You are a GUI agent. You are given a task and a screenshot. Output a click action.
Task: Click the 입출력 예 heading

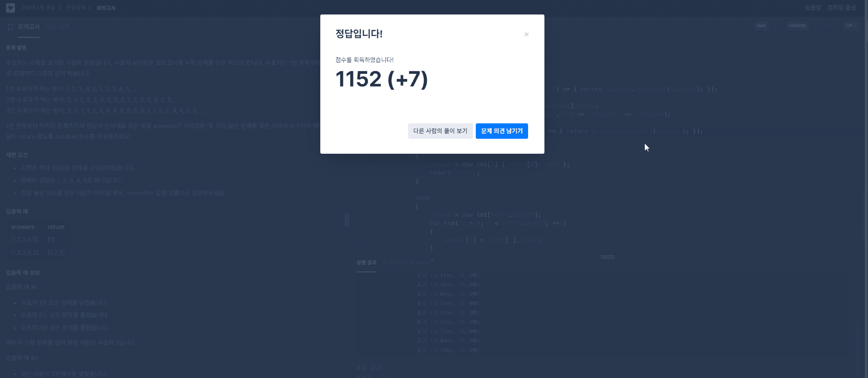tap(17, 211)
